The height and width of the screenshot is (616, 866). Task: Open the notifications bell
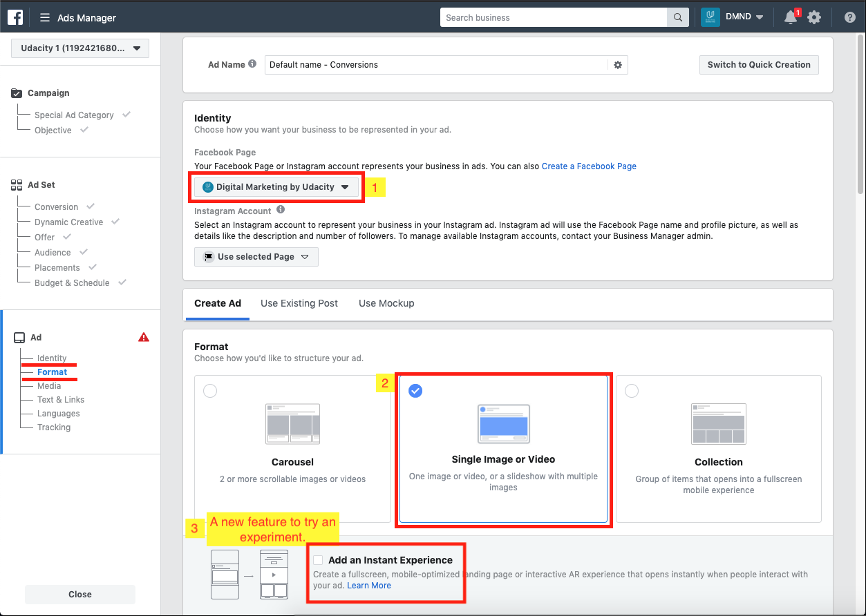pyautogui.click(x=791, y=17)
